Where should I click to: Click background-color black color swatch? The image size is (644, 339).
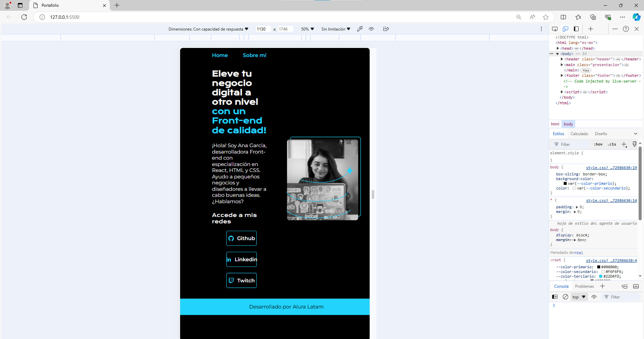565,184
